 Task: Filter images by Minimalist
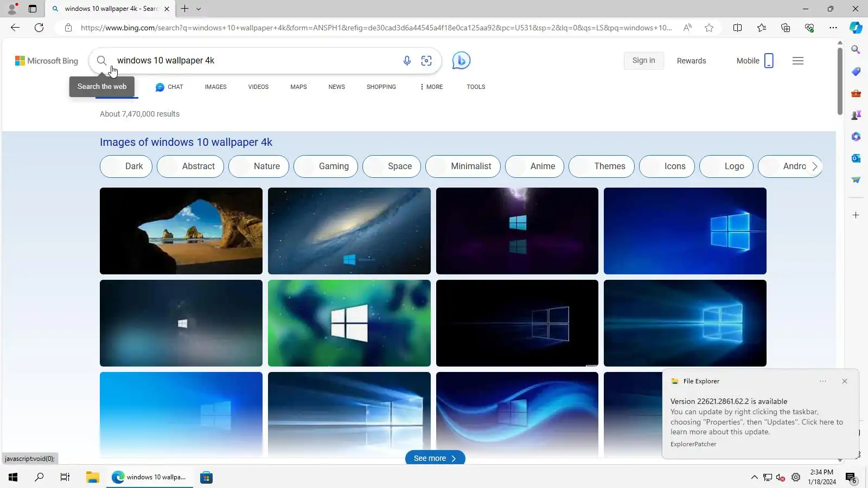(x=463, y=166)
